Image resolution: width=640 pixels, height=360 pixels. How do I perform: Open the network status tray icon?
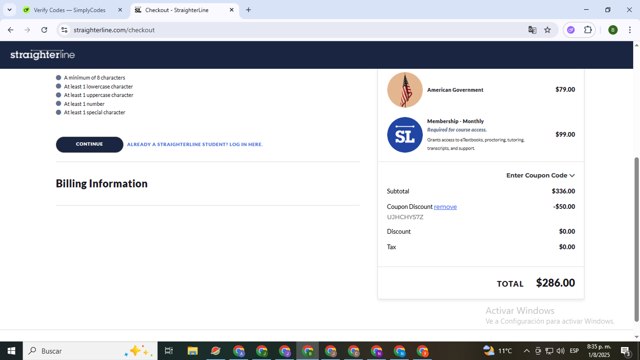pyautogui.click(x=549, y=351)
